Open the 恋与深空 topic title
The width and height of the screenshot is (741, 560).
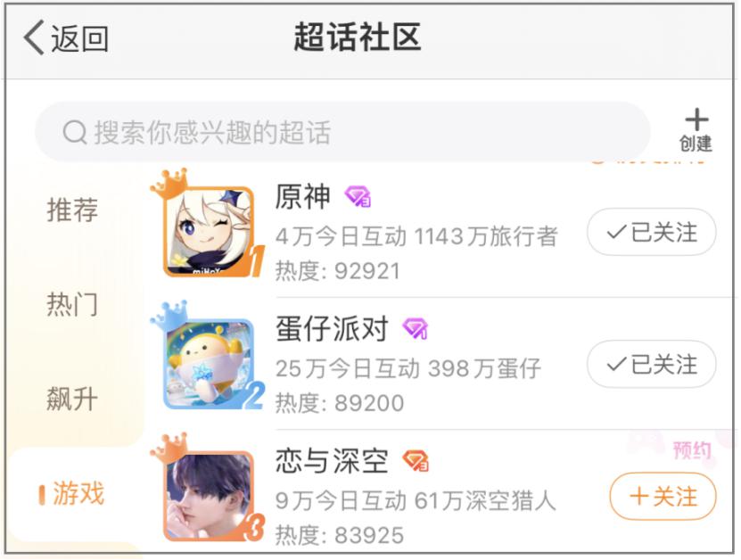[x=332, y=461]
